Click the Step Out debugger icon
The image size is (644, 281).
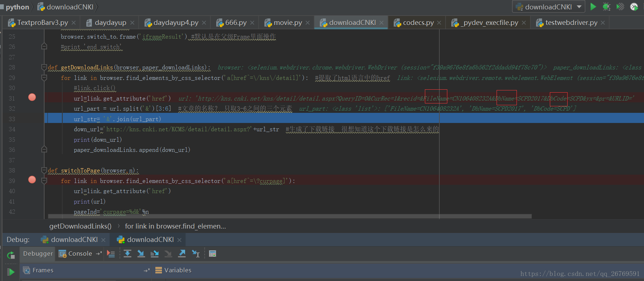tap(182, 254)
